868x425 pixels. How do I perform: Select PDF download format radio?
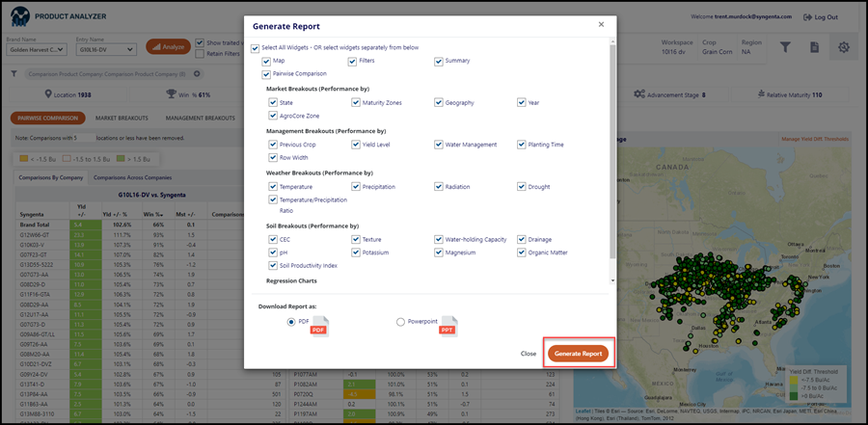click(x=291, y=322)
